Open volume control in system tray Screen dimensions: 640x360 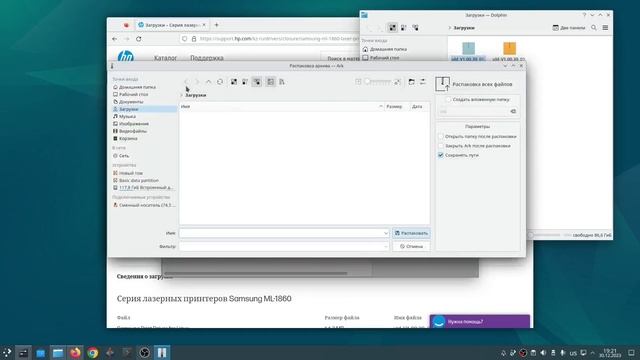[543, 353]
